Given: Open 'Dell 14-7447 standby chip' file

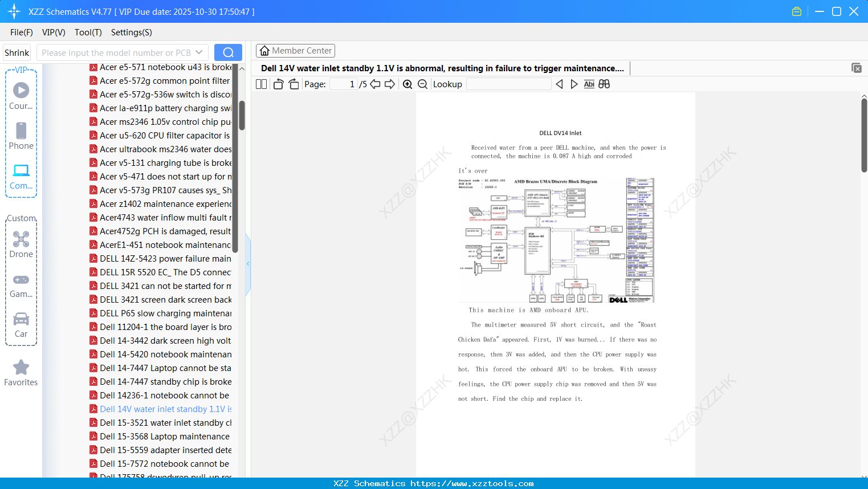Looking at the screenshot, I should [161, 382].
